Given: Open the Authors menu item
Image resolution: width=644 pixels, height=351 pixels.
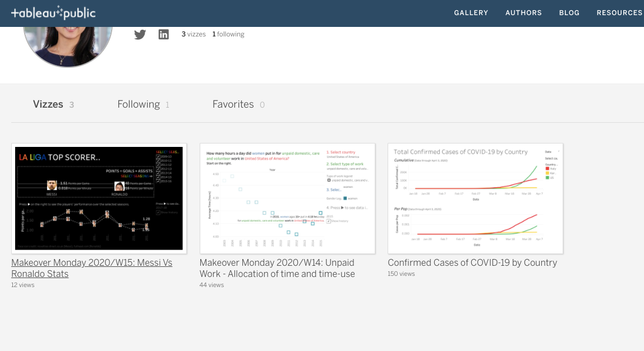Looking at the screenshot, I should click(x=523, y=13).
